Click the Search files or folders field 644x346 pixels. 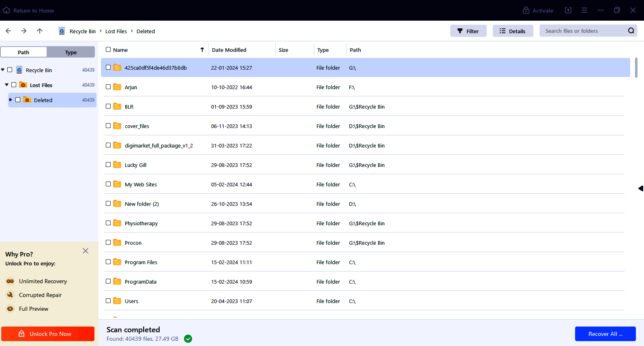(x=582, y=31)
